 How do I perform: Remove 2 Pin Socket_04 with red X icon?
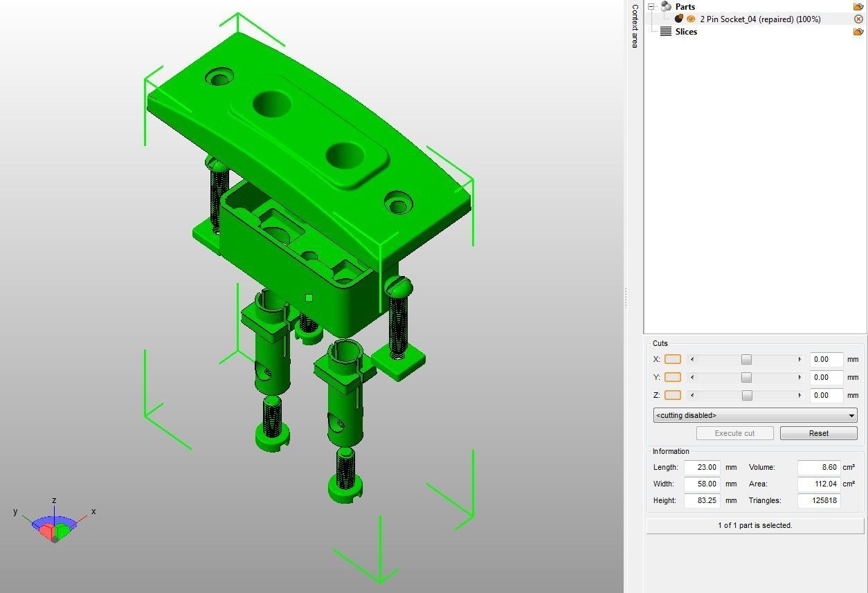tap(858, 19)
